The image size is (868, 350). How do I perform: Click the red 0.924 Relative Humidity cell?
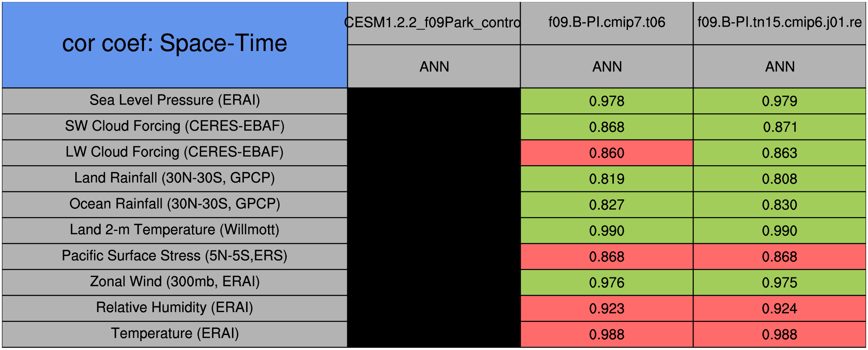pyautogui.click(x=780, y=308)
